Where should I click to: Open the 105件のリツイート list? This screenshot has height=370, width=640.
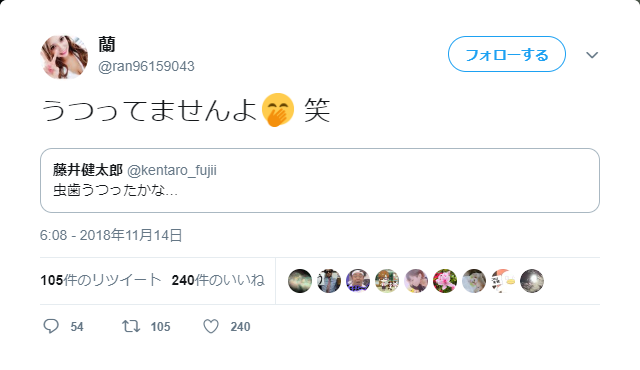point(101,280)
